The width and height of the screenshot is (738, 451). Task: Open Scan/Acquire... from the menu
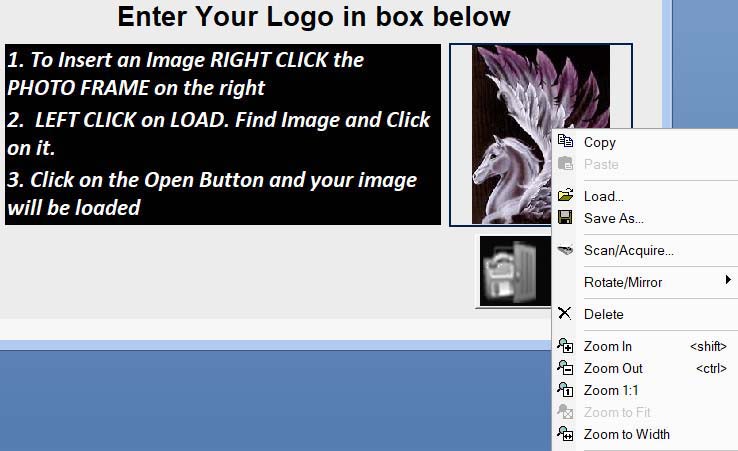coord(629,250)
